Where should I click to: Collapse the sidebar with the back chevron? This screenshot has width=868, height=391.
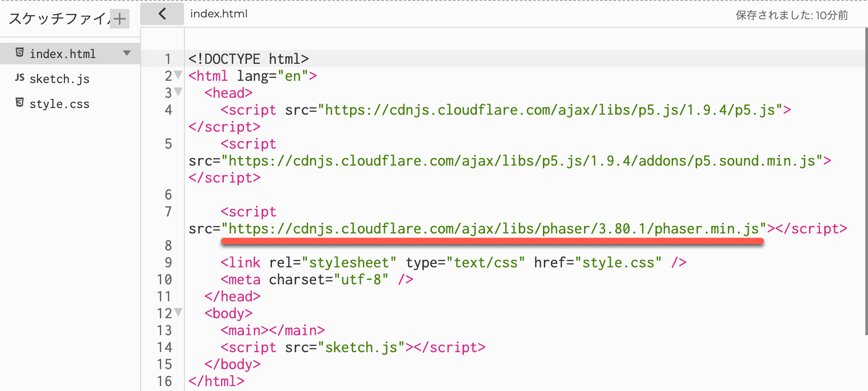tap(162, 14)
